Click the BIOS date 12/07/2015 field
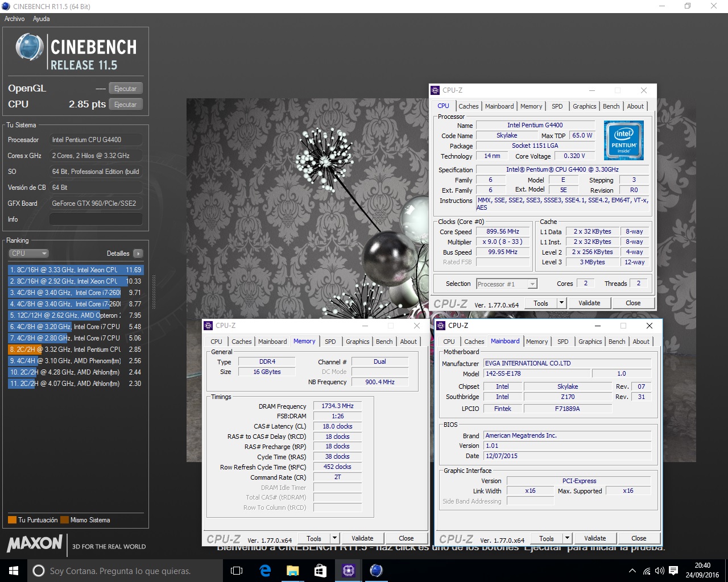Image resolution: width=728 pixels, height=582 pixels. coord(567,456)
